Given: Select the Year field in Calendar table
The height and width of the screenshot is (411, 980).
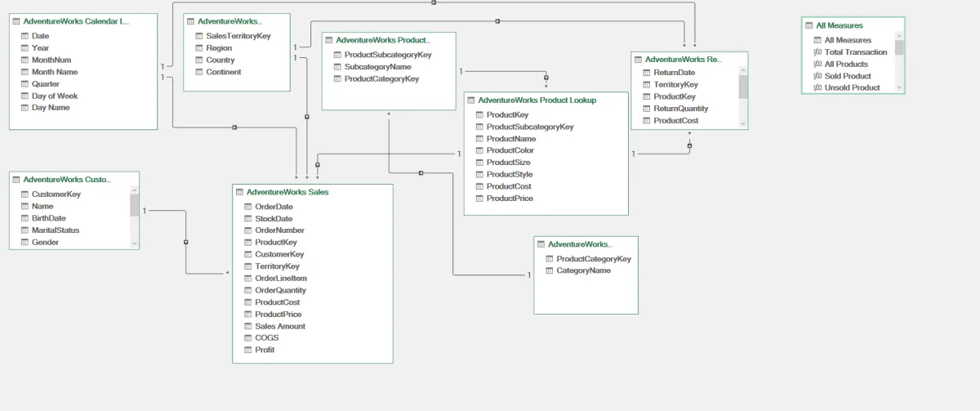Looking at the screenshot, I should click(40, 48).
